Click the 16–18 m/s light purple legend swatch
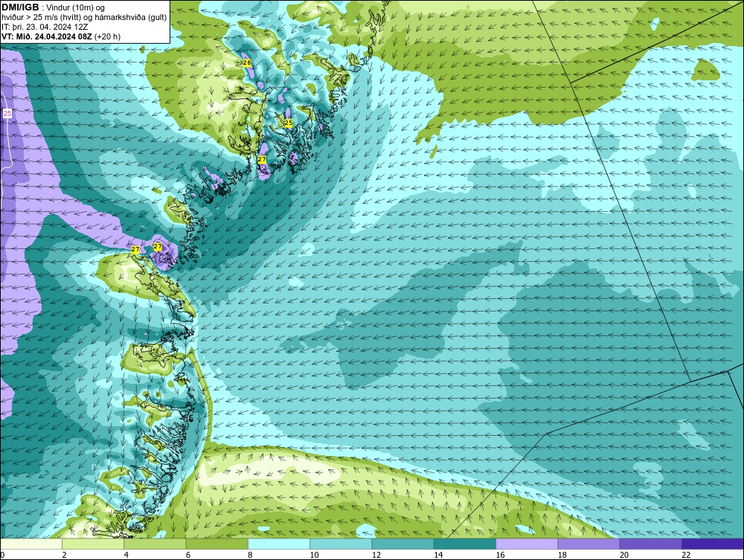Screen dimensions: 744x560 527,544
